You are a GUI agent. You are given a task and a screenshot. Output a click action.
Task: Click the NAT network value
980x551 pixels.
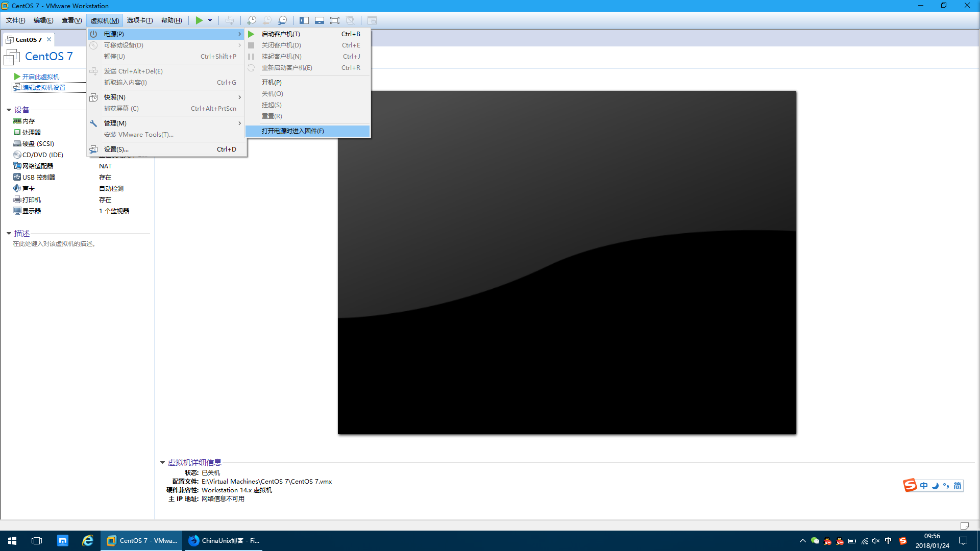coord(105,166)
